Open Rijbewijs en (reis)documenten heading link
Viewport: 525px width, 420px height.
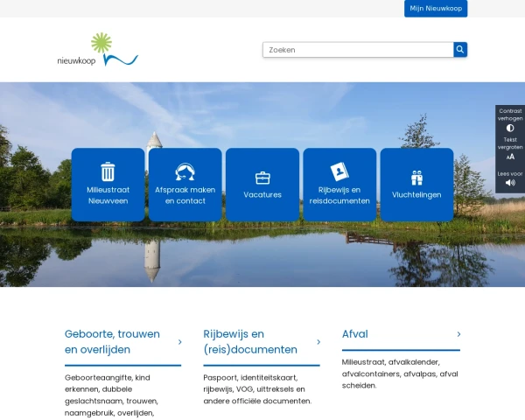click(x=250, y=341)
